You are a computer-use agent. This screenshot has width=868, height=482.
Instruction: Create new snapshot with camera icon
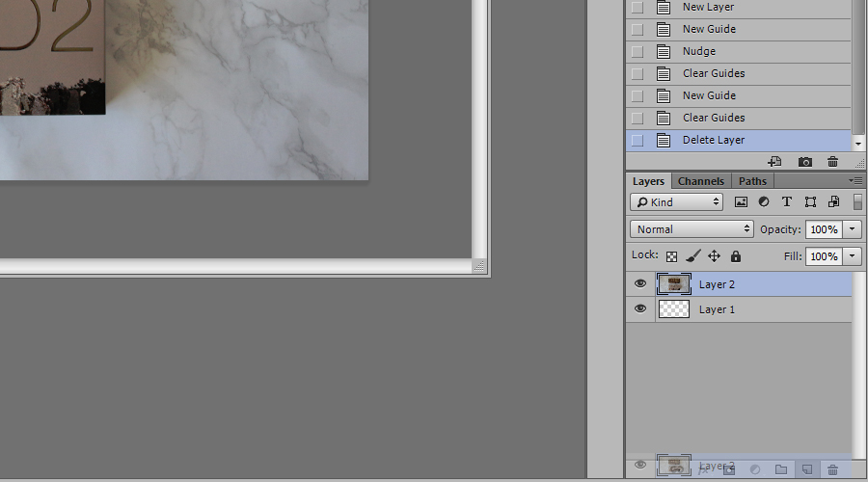coord(805,162)
